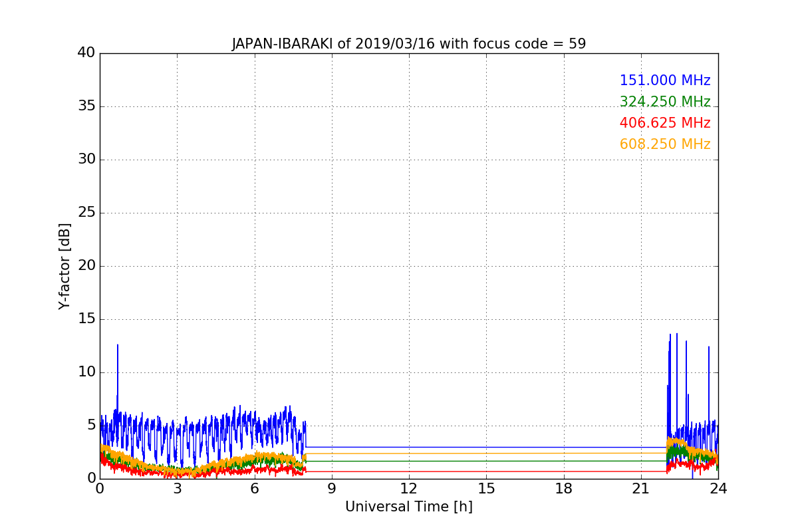The width and height of the screenshot is (798, 532).
Task: Click the x-axis tick label 24
Action: point(718,488)
